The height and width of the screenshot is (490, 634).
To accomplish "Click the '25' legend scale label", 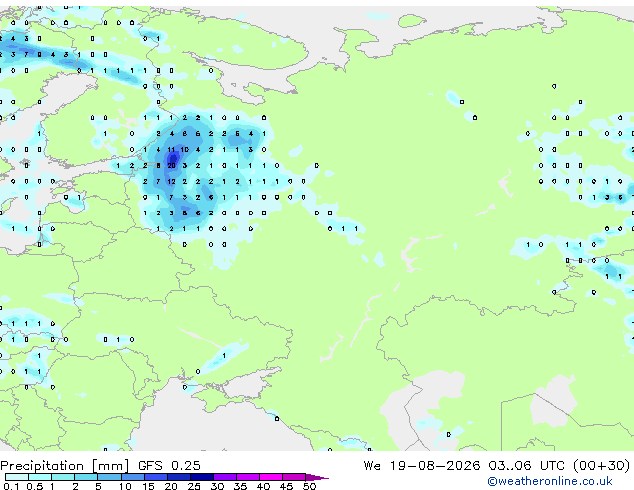I will (194, 486).
